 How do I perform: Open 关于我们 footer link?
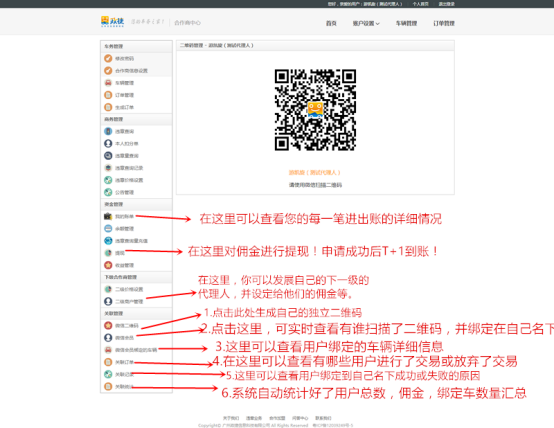[x=231, y=418]
